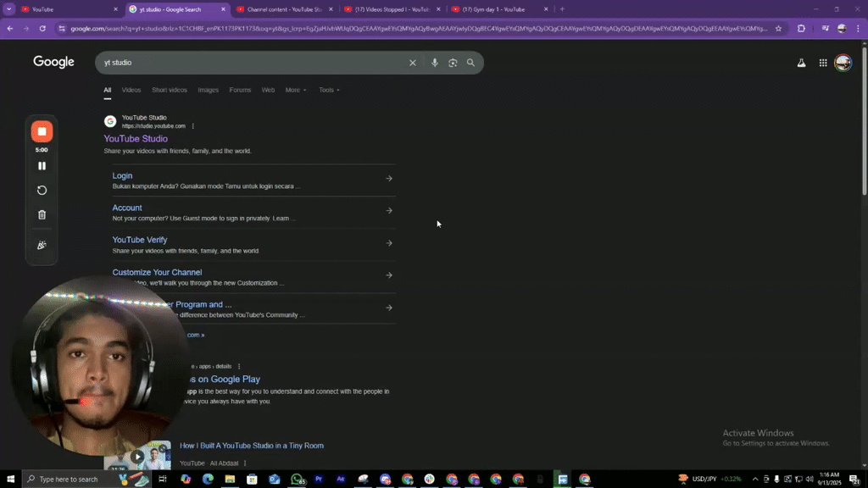Click the arrow on the Login row

point(389,179)
